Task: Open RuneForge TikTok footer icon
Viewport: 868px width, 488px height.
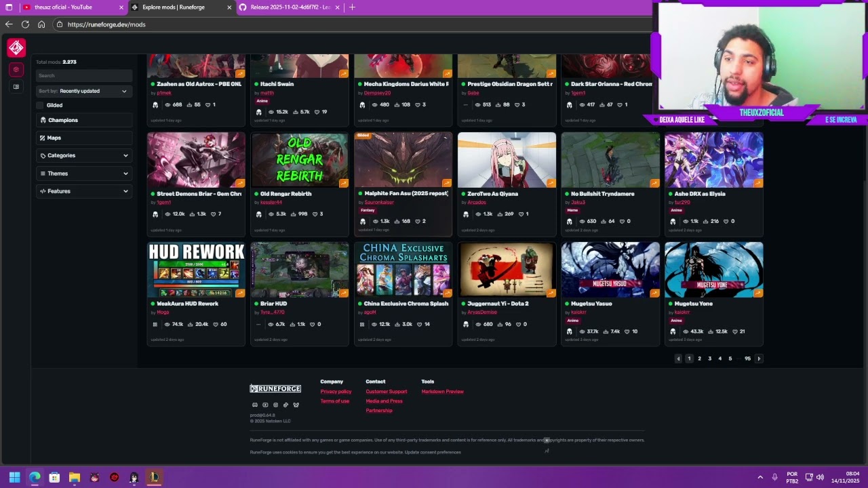Action: pos(285,405)
